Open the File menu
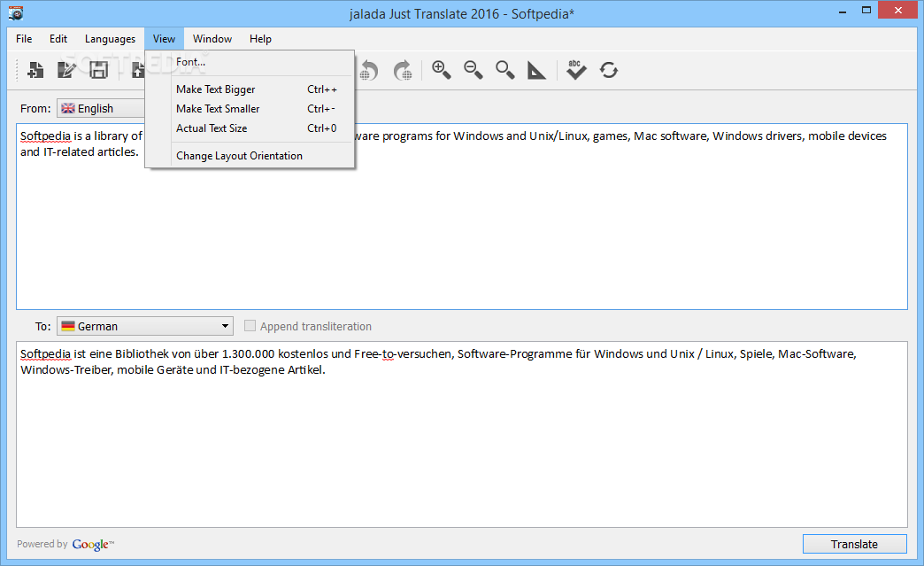The width and height of the screenshot is (924, 566). click(x=24, y=39)
